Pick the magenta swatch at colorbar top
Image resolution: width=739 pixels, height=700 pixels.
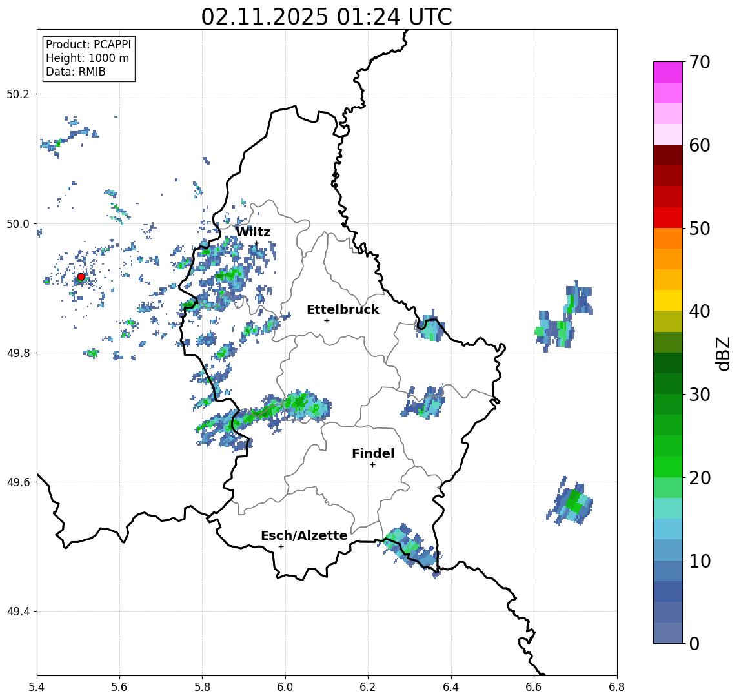668,72
